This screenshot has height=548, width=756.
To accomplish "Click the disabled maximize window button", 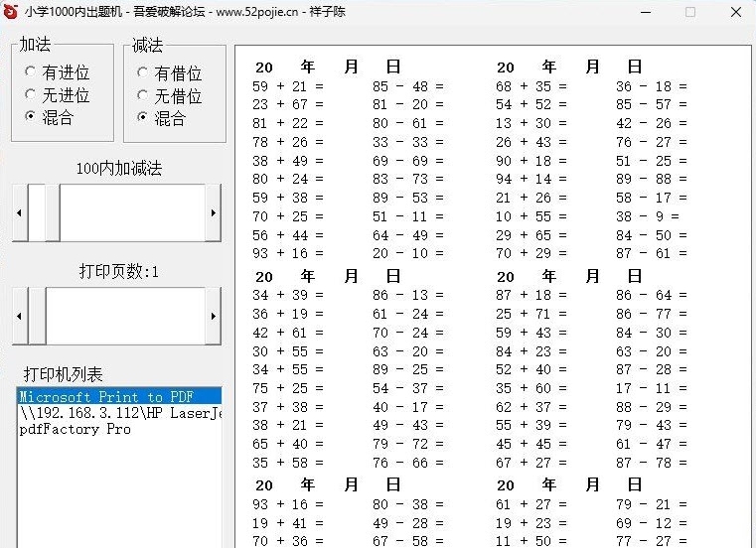I will pyautogui.click(x=690, y=12).
